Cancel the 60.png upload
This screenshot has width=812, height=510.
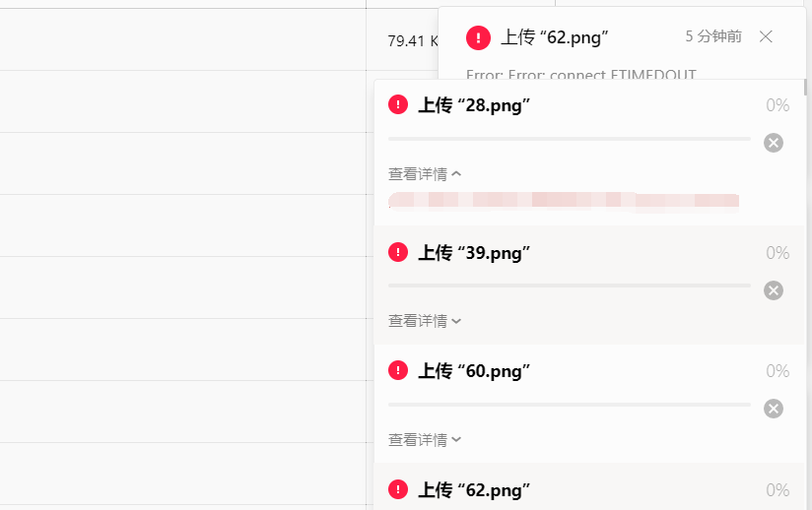click(774, 409)
